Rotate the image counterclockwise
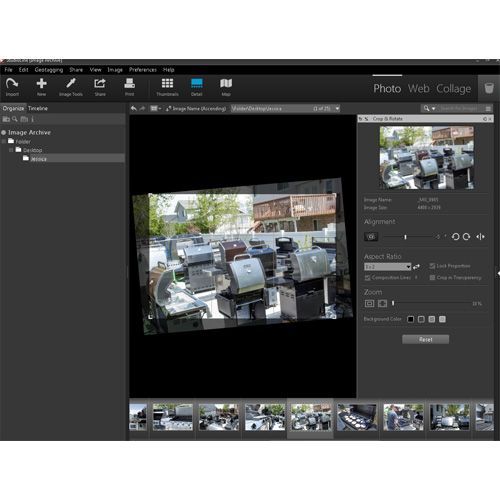Screen dimensions: 500x500 click(x=455, y=237)
